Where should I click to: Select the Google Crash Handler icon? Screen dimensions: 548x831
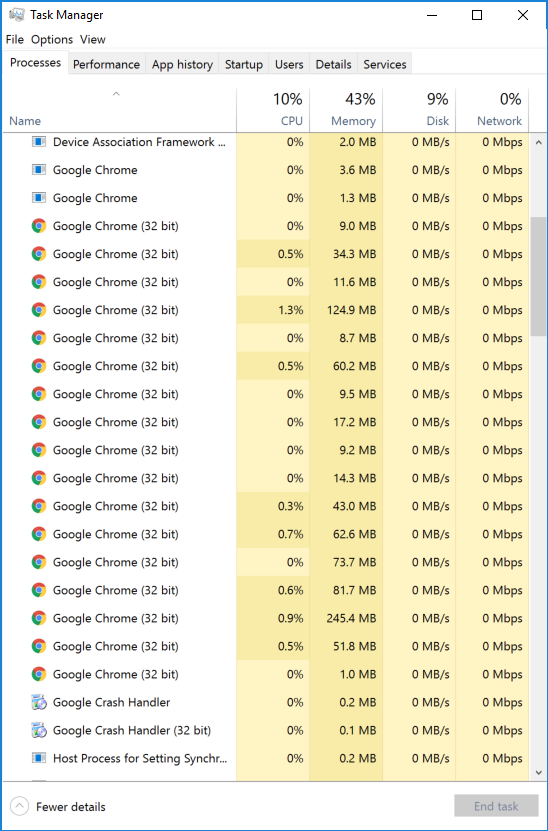pyautogui.click(x=39, y=702)
